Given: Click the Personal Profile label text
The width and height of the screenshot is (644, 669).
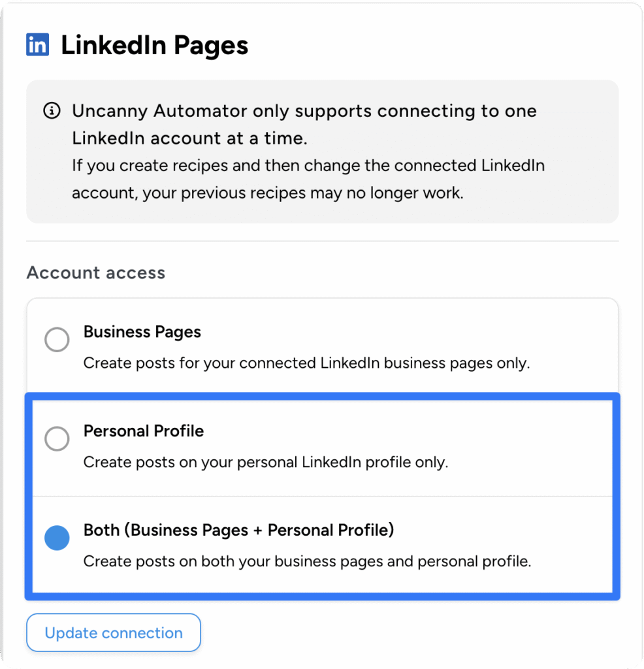Looking at the screenshot, I should [143, 431].
